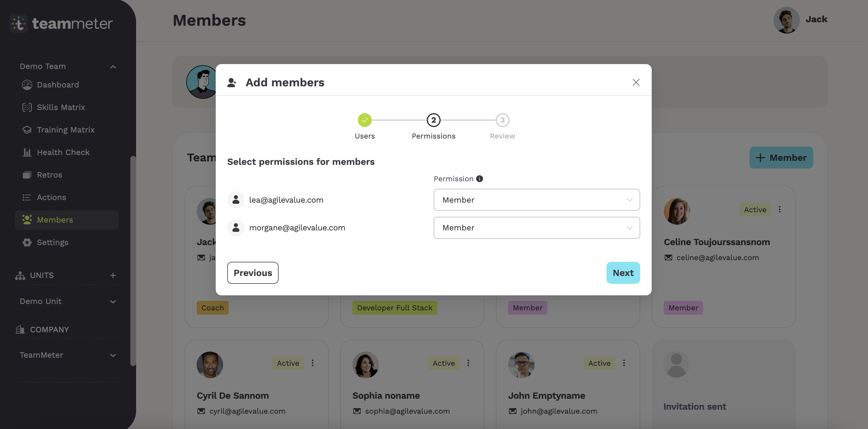Screen dimensions: 868x429
Task: Expand the Demo Unit section
Action: (x=113, y=302)
